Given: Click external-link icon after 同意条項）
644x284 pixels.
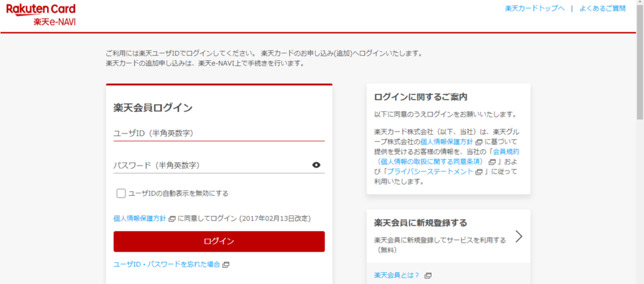Looking at the screenshot, I should pos(492,162).
